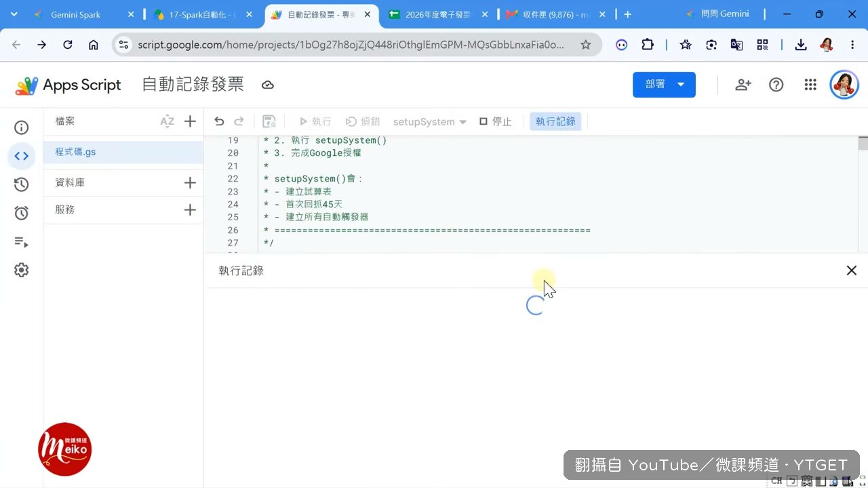Open Triggers alarm clock icon

(x=22, y=213)
